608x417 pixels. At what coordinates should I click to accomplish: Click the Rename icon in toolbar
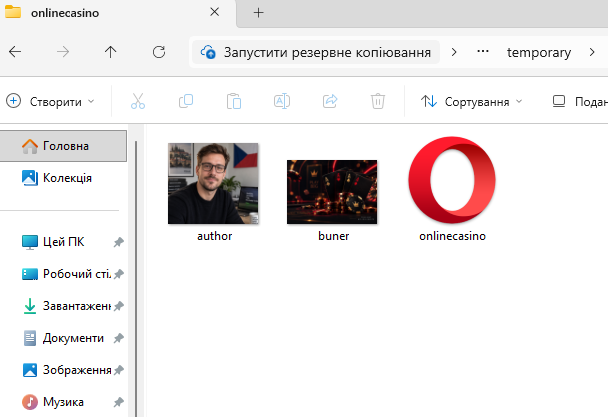point(282,101)
